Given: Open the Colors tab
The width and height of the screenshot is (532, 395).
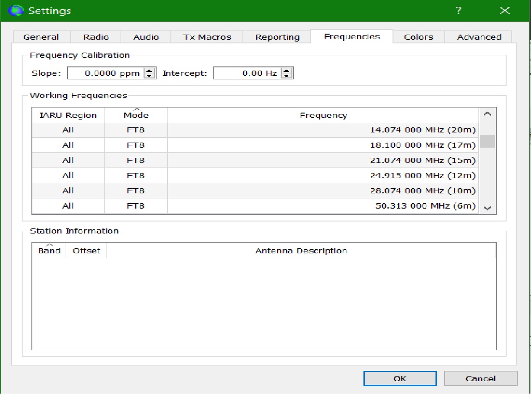Looking at the screenshot, I should [418, 37].
